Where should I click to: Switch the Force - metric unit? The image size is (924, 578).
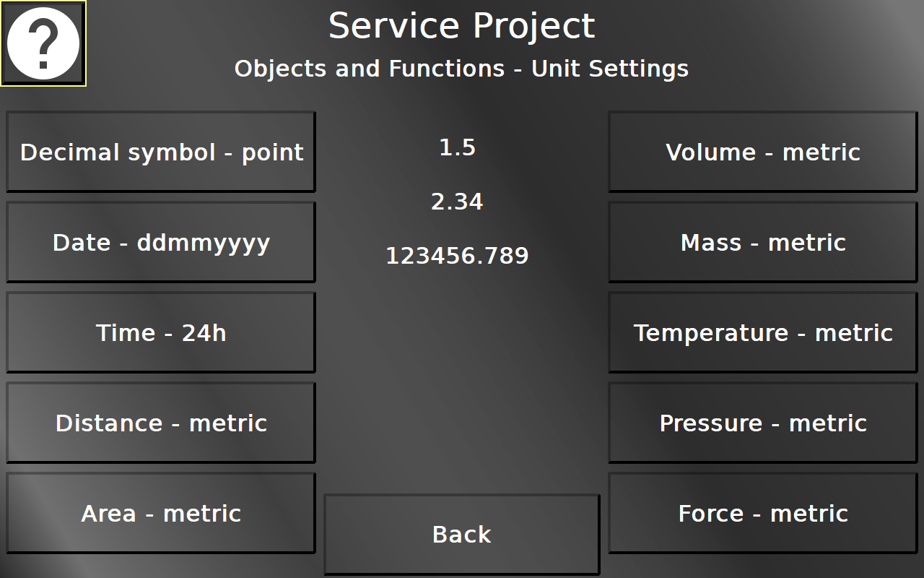(762, 513)
